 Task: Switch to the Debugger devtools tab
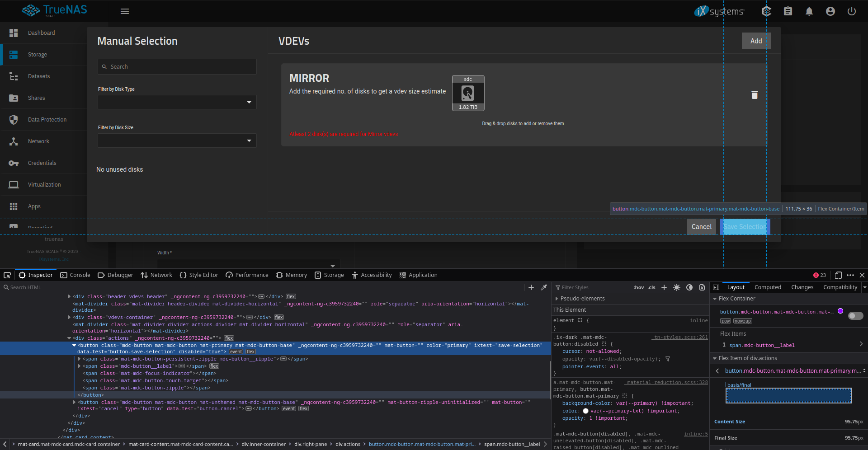click(115, 275)
